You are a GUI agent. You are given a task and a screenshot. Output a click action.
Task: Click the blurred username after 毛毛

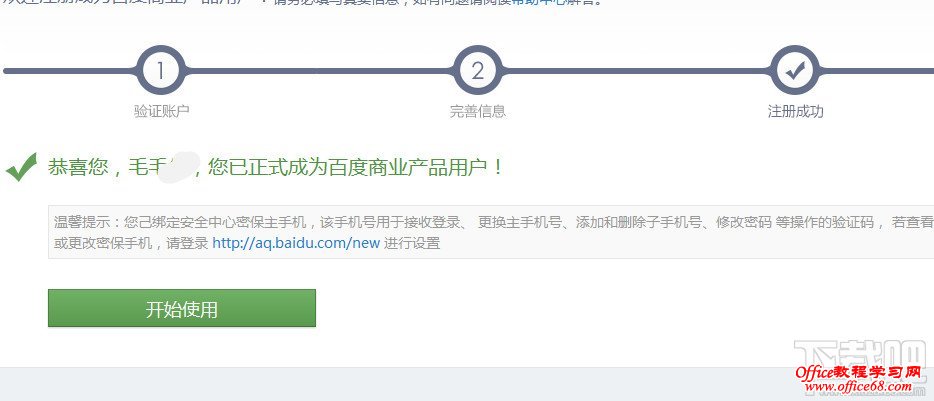coord(180,167)
